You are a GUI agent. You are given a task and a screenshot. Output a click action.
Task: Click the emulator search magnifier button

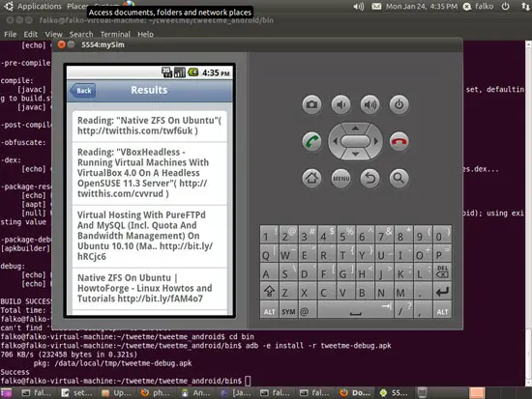(399, 178)
